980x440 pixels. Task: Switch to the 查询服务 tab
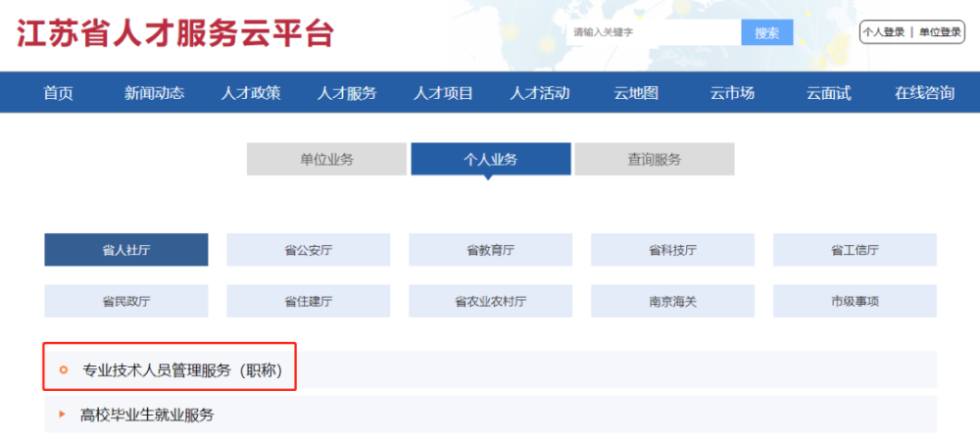coord(655,160)
